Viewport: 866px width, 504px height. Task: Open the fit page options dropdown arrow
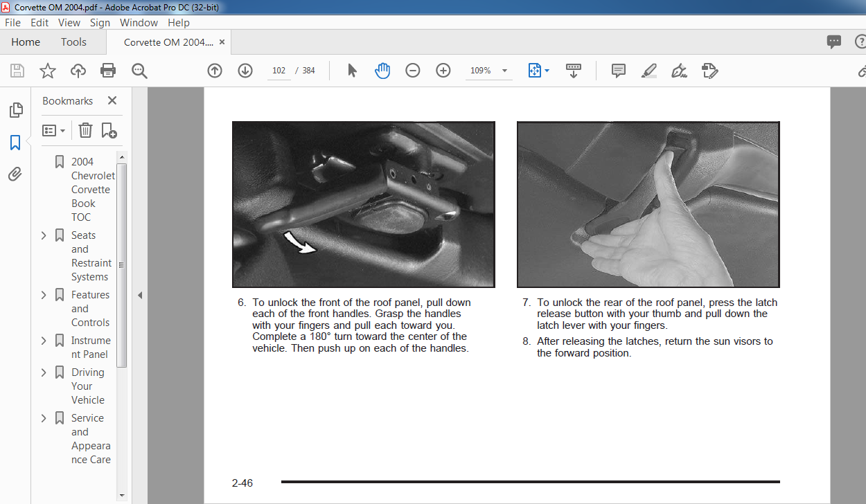[x=547, y=71]
